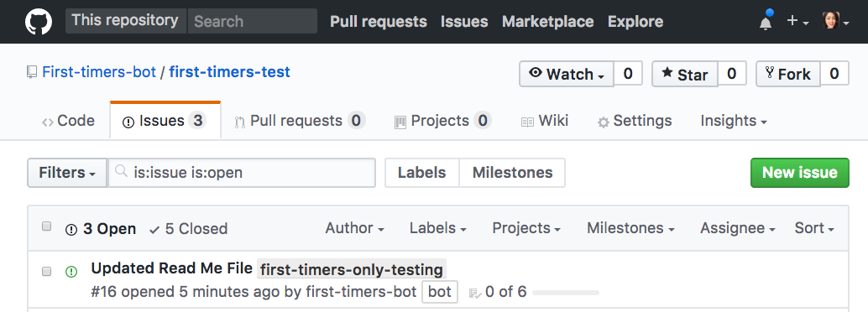Fork the first-timers-test repository
The width and height of the screenshot is (868, 312).
(x=787, y=74)
